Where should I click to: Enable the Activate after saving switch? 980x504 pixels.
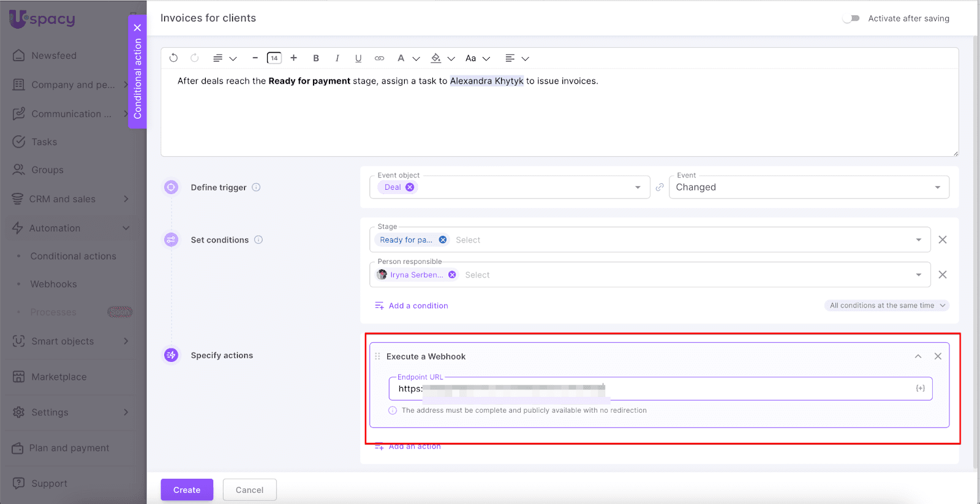pos(851,18)
